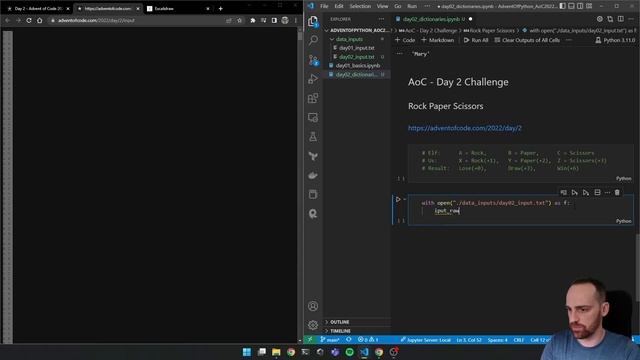Open day01_input.txt in the Explorer
Screen dimensions: 640x360
(356, 48)
